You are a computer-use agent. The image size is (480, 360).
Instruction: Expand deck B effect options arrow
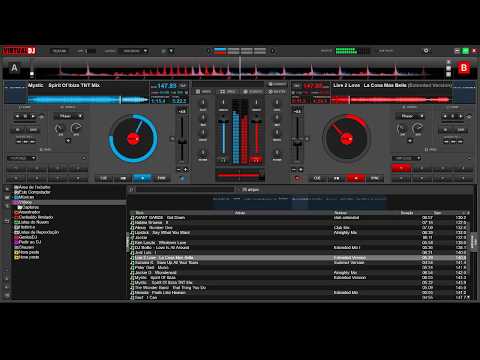(x=410, y=141)
